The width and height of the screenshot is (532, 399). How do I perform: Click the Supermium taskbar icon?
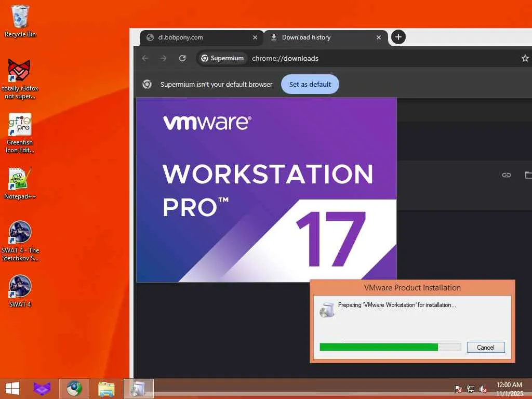tap(74, 389)
